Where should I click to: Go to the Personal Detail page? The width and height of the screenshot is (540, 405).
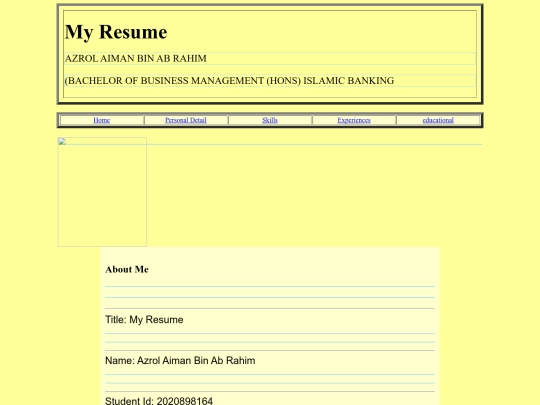click(x=186, y=120)
